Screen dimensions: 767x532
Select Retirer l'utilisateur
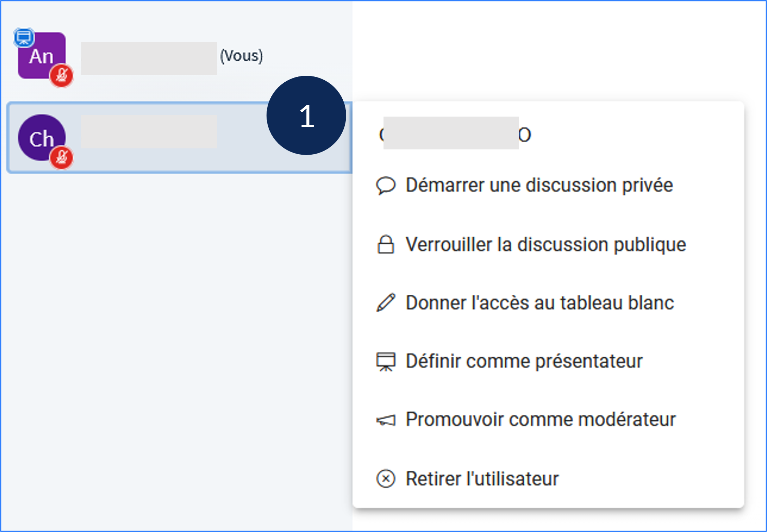coord(482,479)
